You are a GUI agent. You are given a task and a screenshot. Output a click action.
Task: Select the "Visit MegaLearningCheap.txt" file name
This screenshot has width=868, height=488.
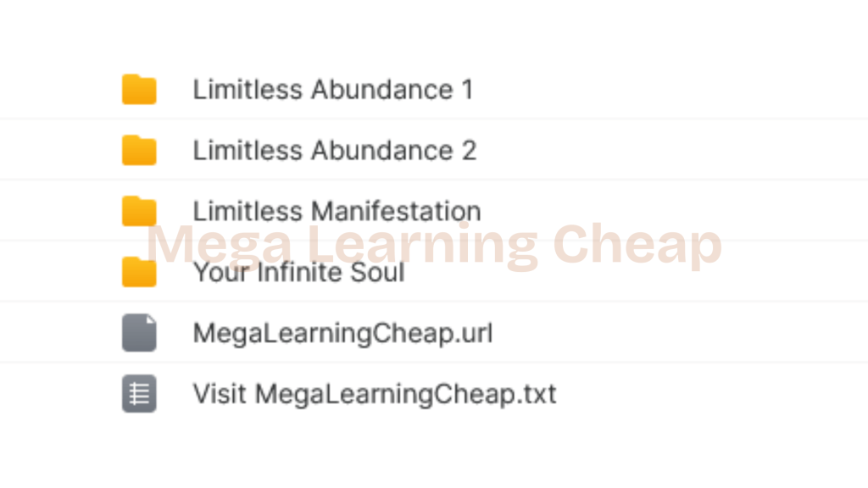pyautogui.click(x=374, y=394)
